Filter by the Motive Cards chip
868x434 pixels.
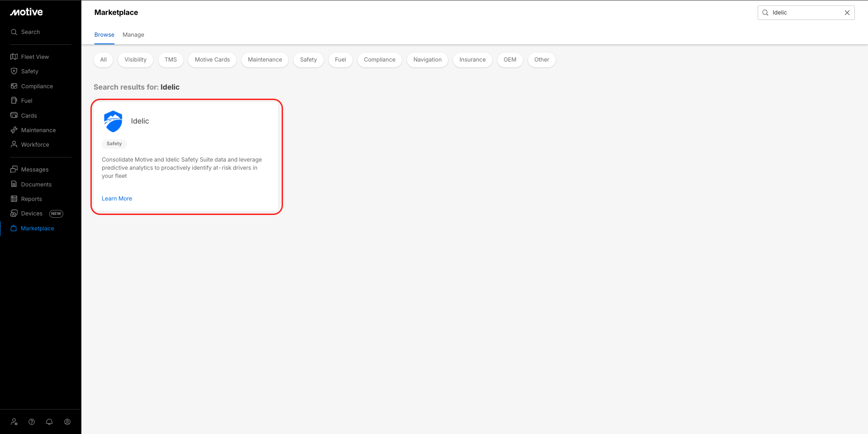click(212, 60)
